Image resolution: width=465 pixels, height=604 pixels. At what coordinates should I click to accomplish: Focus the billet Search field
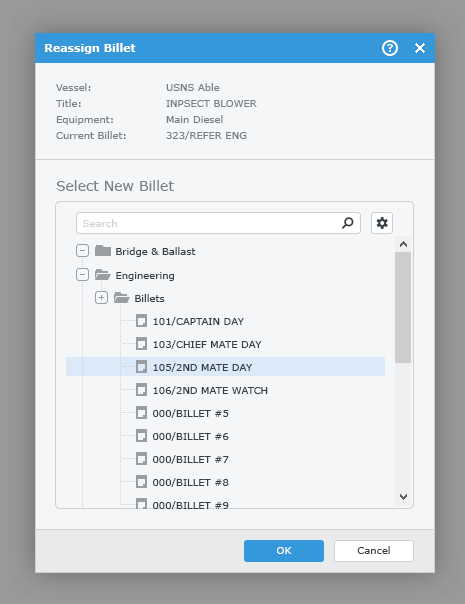[208, 223]
